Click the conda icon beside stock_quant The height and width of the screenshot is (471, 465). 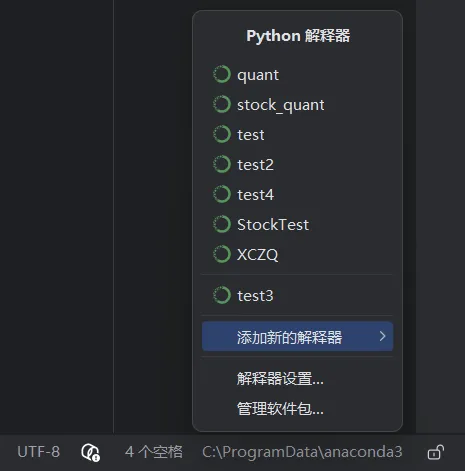click(x=222, y=104)
